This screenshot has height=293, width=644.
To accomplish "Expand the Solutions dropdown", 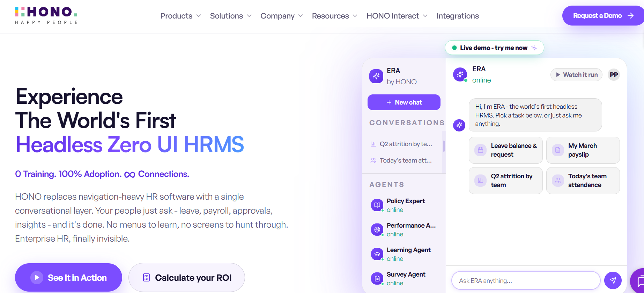I will (x=231, y=16).
